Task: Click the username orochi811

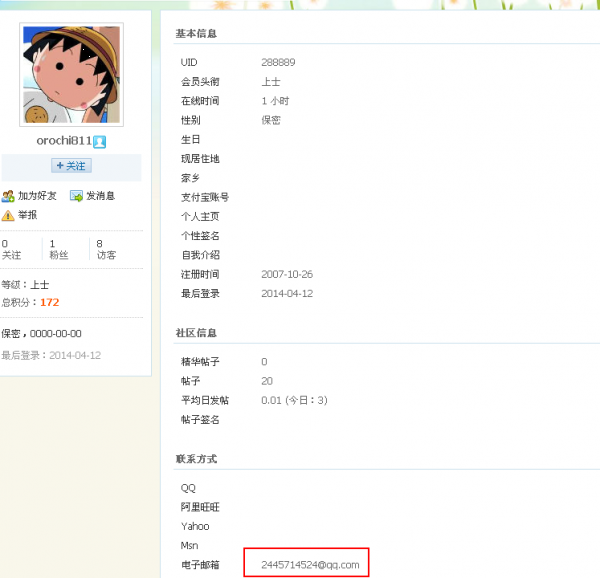Action: click(64, 141)
